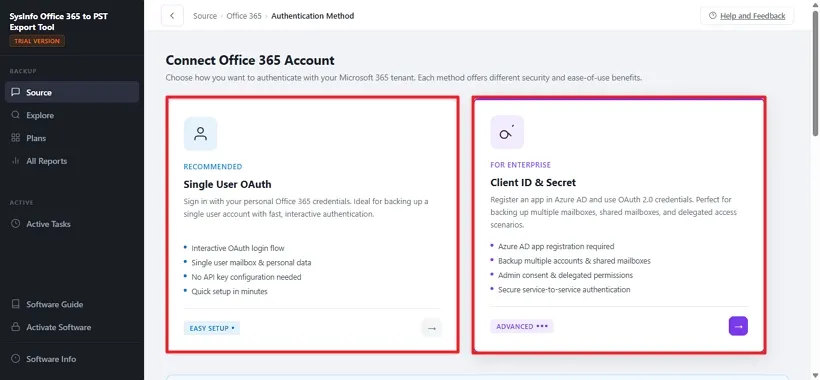Click the vertical scrollbar thumb
Image resolution: width=820 pixels, height=380 pixels.
[815, 73]
